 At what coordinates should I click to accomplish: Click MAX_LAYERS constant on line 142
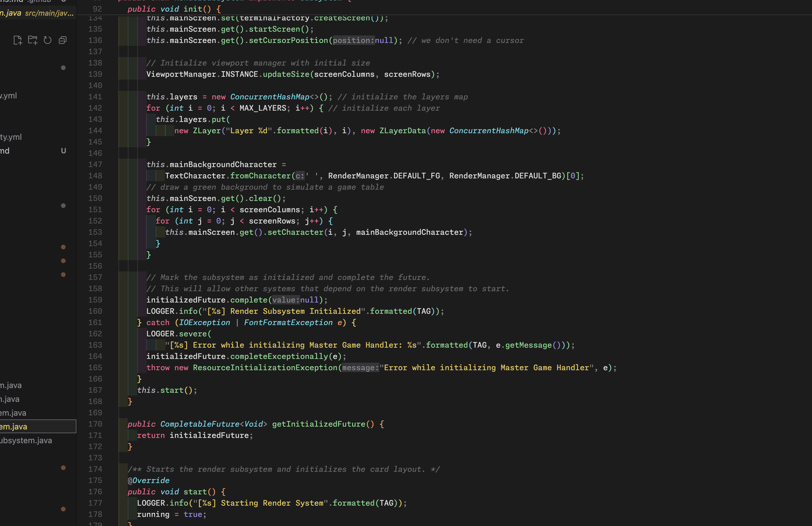[263, 108]
